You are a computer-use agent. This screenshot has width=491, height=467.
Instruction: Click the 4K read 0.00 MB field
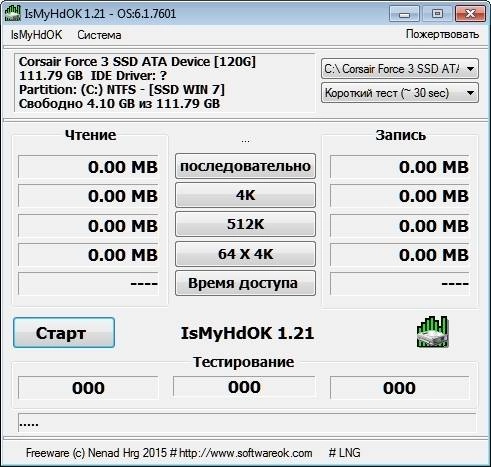click(x=88, y=196)
